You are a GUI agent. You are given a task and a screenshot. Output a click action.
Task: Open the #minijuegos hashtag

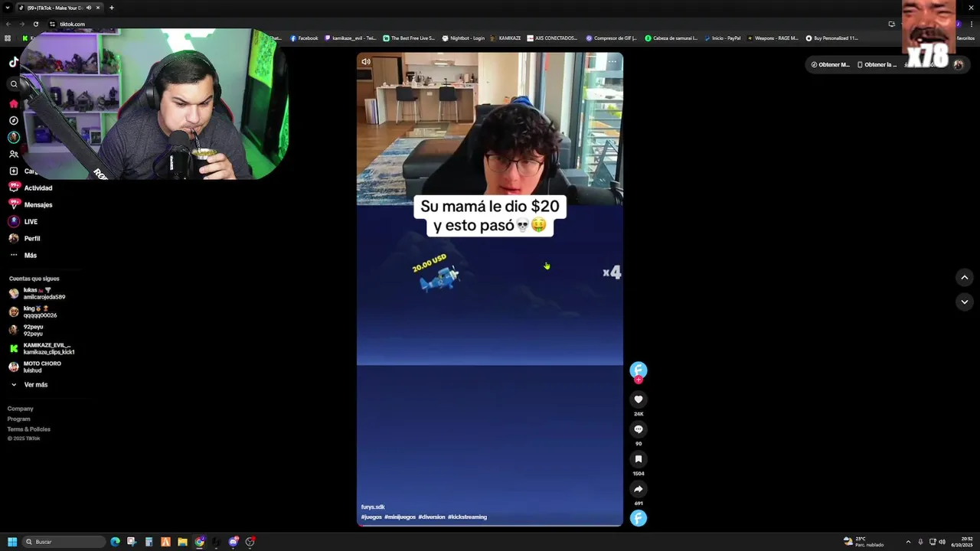point(400,517)
